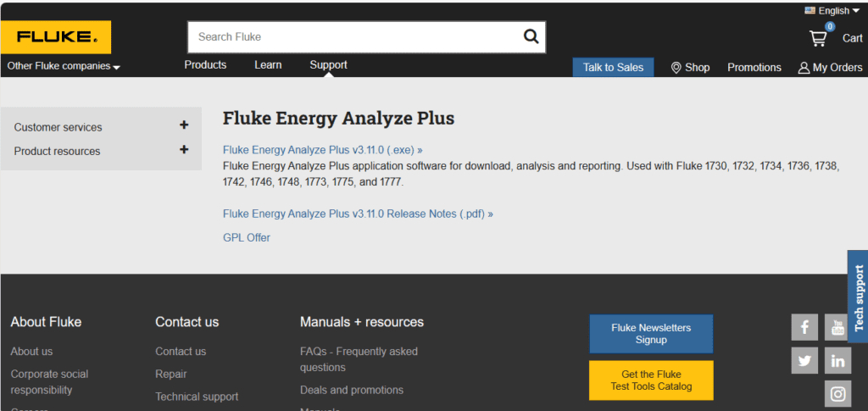Click the cart item count badge

[829, 26]
